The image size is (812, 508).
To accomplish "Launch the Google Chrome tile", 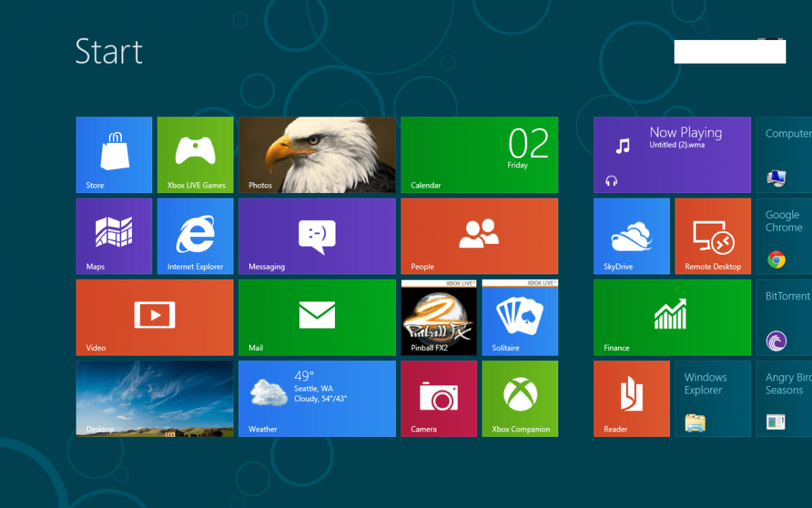I will pos(784,236).
